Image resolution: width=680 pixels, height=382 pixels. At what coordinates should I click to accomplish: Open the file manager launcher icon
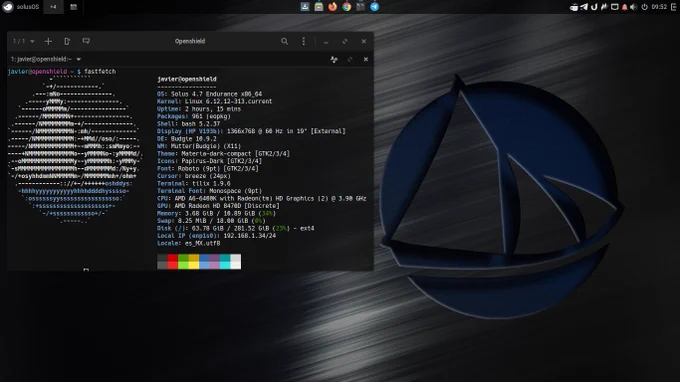(x=319, y=7)
